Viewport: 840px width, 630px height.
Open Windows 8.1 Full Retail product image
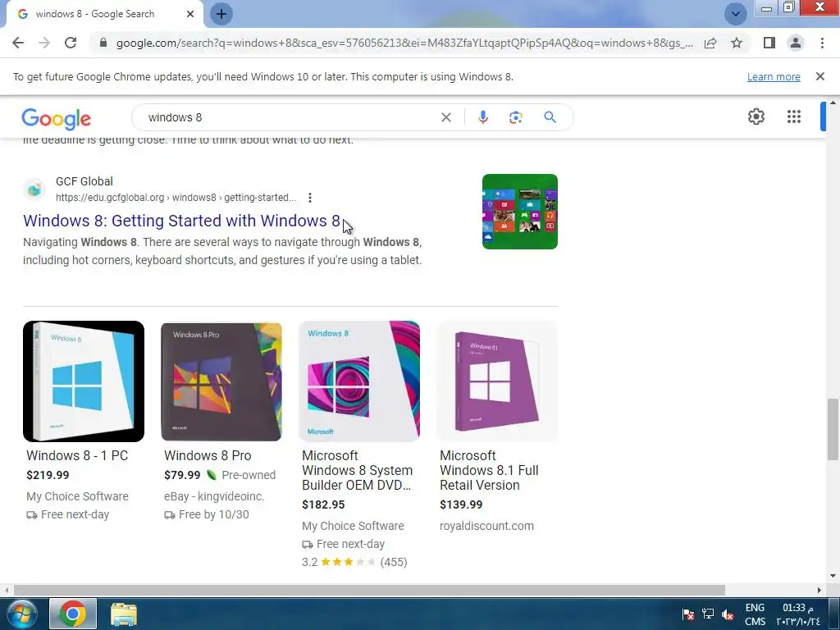(x=496, y=381)
